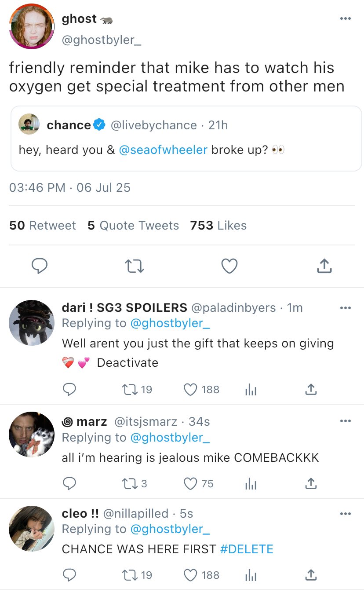
Task: Share cleo's reply via upload icon
Action: click(310, 575)
